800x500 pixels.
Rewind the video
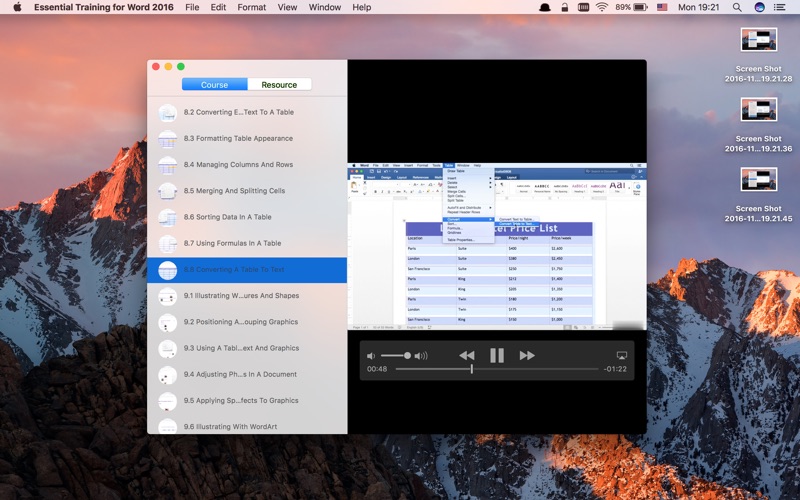tap(467, 356)
